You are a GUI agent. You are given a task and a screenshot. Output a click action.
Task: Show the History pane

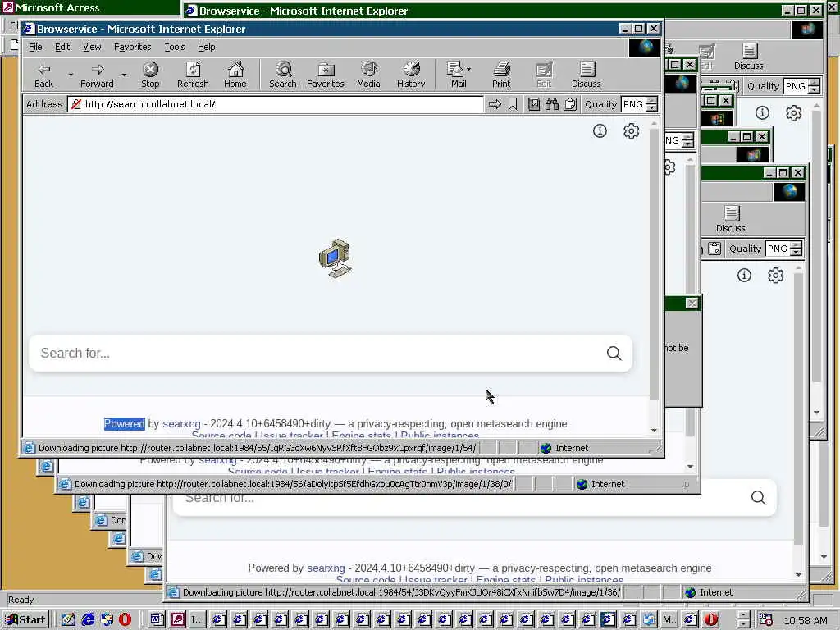pos(411,75)
